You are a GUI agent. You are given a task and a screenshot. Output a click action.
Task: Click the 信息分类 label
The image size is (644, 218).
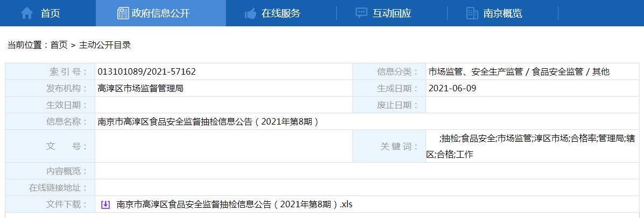398,72
